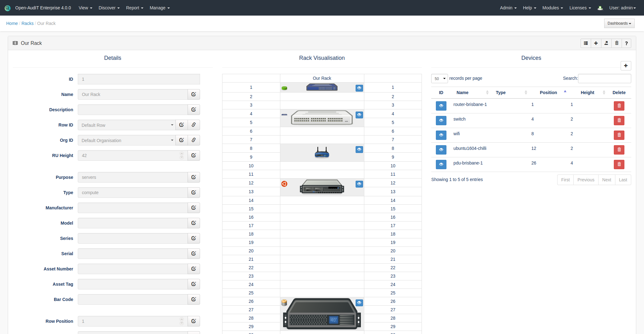Click the Next pagination button

click(606, 180)
